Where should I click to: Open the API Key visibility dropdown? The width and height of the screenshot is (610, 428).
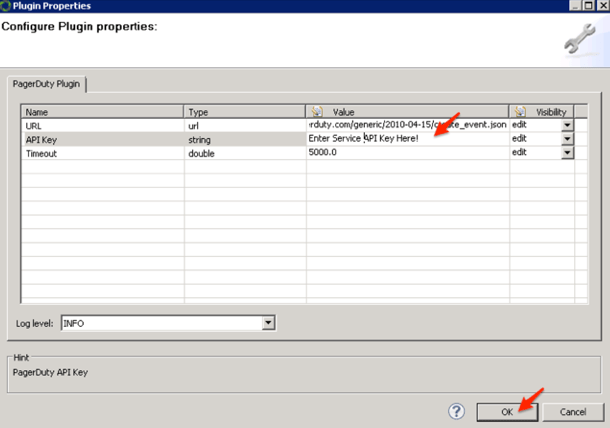(567, 138)
